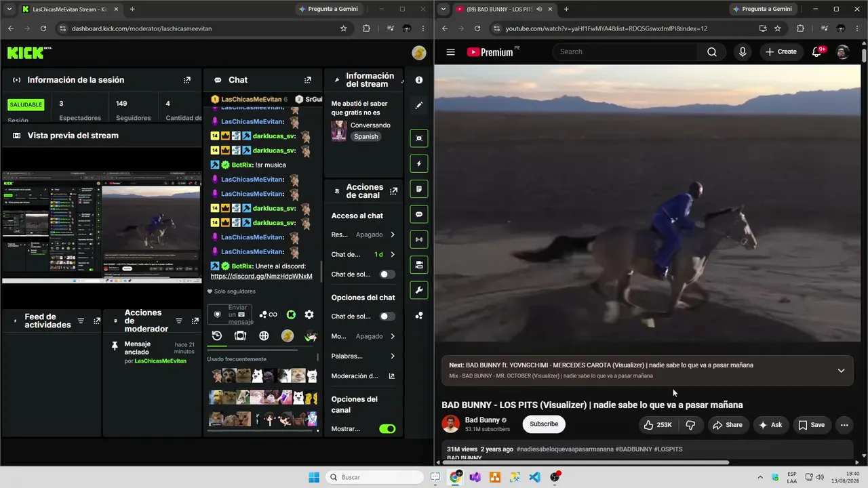Open Visual Studio Code from taskbar
868x488 pixels.
(x=535, y=477)
